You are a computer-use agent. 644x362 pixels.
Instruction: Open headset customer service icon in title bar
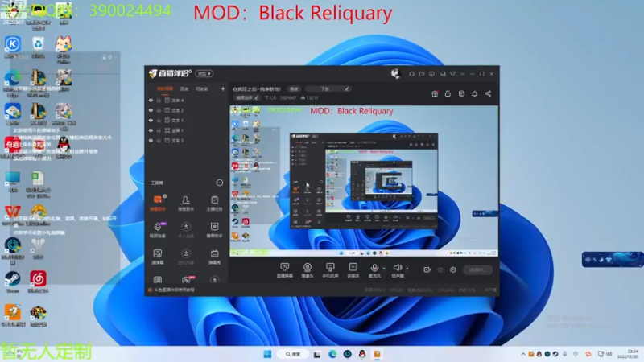[x=411, y=74]
